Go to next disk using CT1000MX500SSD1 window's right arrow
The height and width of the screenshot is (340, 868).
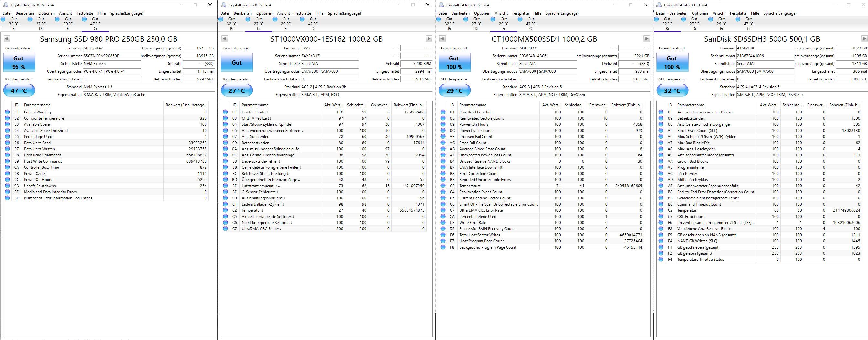click(647, 39)
